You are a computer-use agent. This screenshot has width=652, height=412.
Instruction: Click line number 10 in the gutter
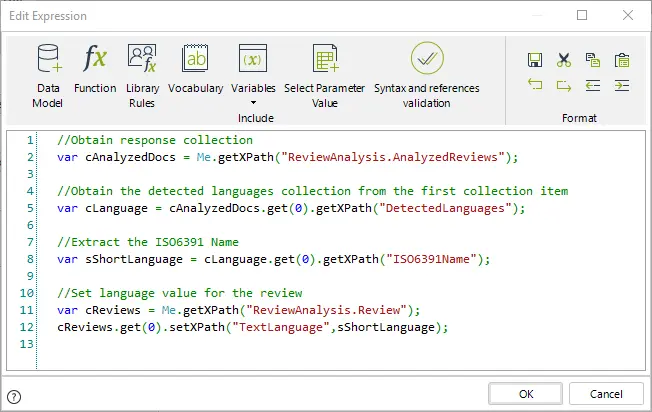pyautogui.click(x=27, y=293)
